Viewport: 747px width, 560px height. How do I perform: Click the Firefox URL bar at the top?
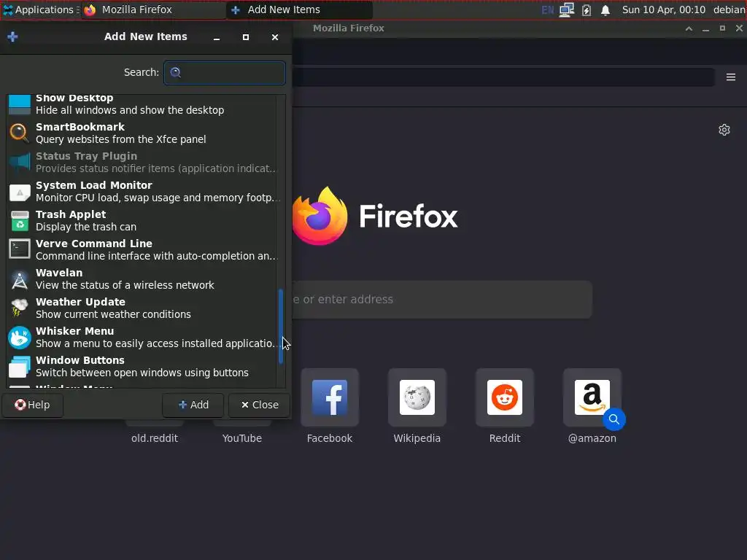[503, 77]
